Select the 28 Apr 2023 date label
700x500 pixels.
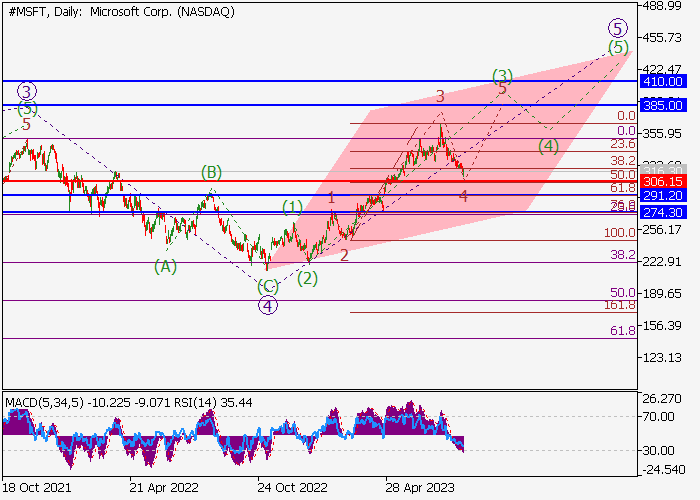420,488
